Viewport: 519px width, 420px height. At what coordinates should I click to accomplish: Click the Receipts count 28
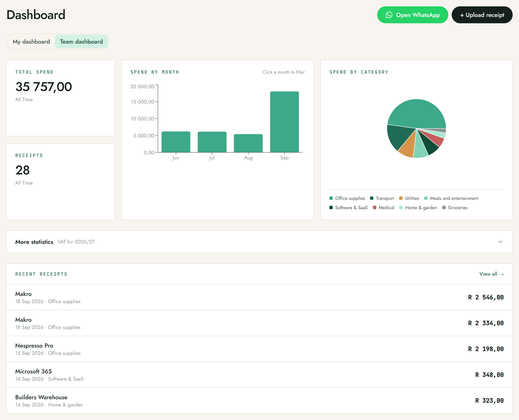(22, 170)
